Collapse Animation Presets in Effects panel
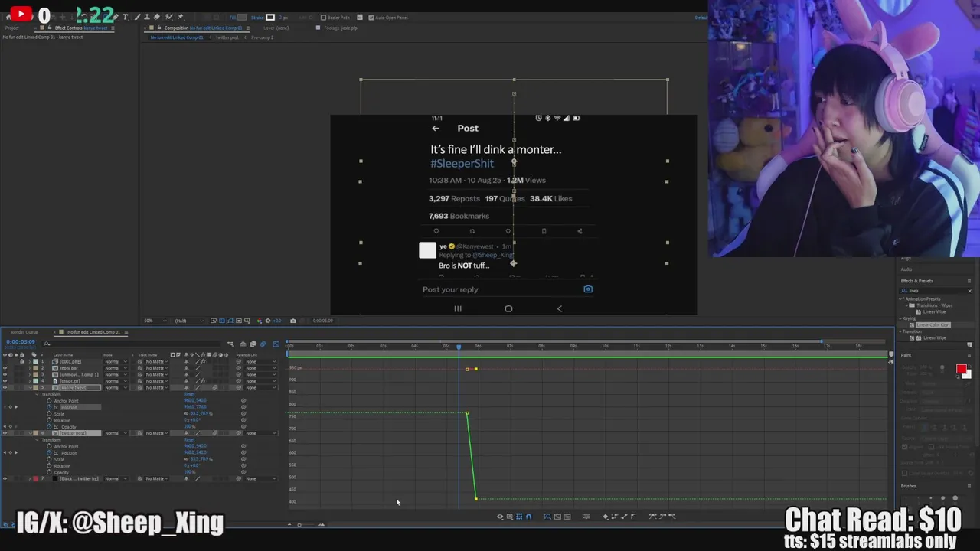 click(x=900, y=299)
